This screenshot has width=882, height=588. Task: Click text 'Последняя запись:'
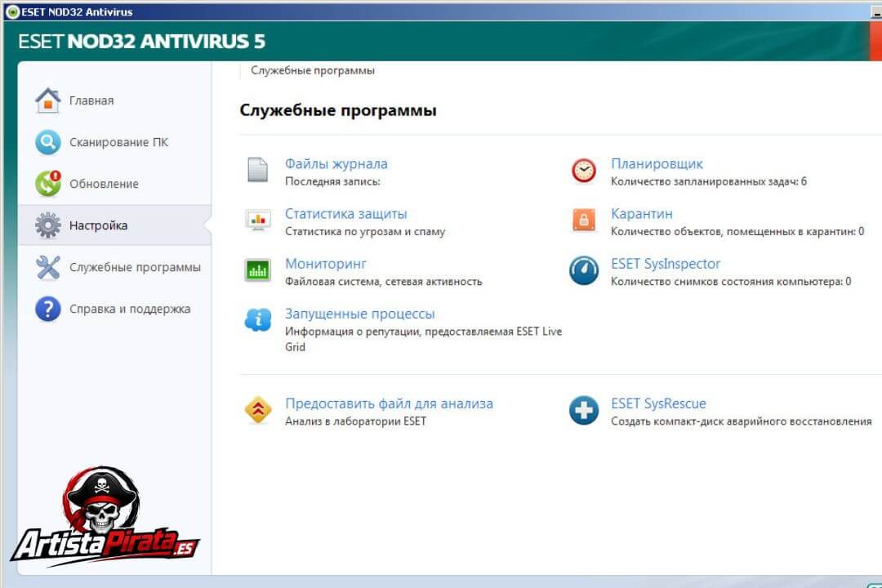pos(332,182)
